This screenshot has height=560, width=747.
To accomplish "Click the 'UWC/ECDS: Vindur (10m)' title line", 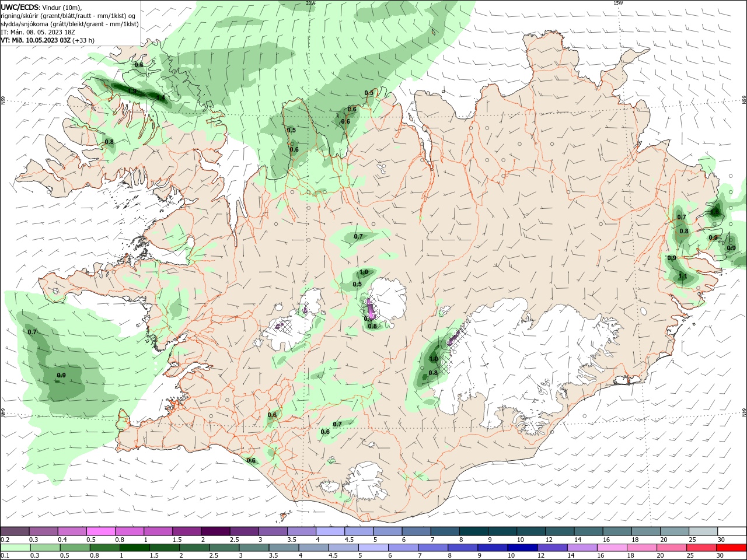I will [x=41, y=7].
